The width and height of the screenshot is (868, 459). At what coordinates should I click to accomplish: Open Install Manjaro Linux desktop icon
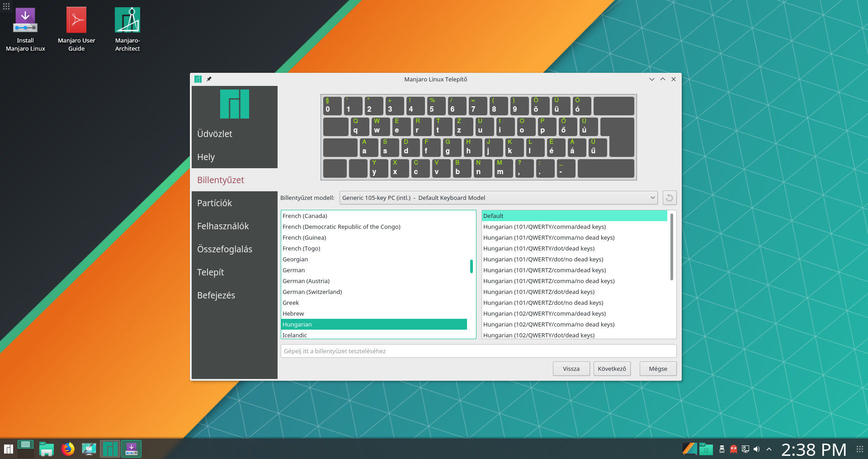(25, 30)
